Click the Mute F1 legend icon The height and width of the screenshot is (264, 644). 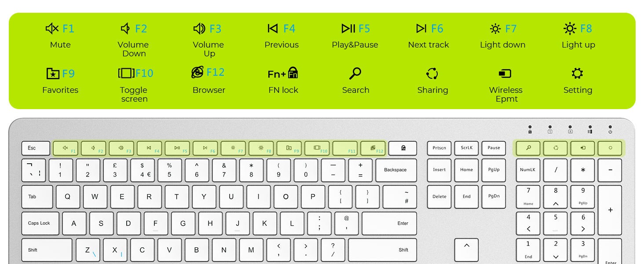pos(52,29)
